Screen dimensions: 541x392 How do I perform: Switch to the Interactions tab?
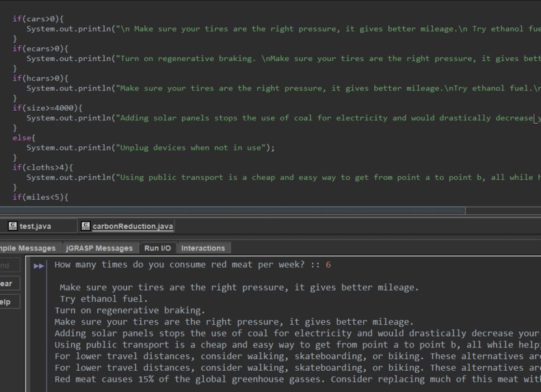203,248
